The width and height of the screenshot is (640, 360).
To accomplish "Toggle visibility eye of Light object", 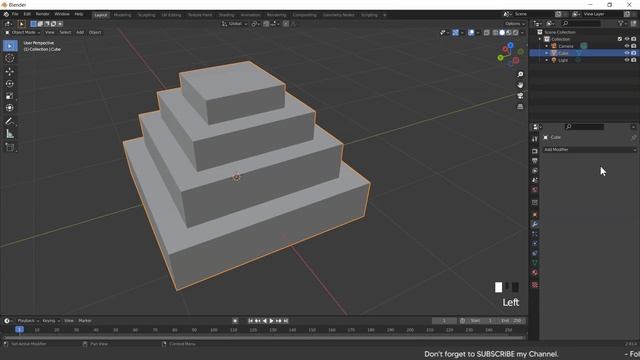I will [x=627, y=60].
